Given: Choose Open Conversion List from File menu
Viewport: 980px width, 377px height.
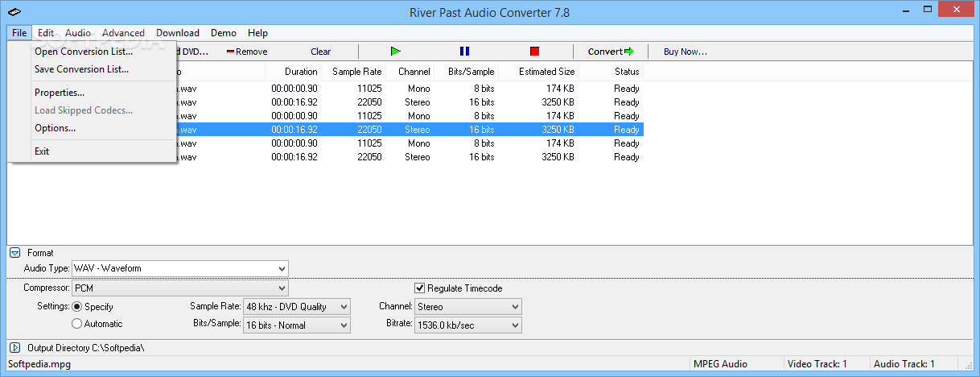Looking at the screenshot, I should click(x=92, y=52).
